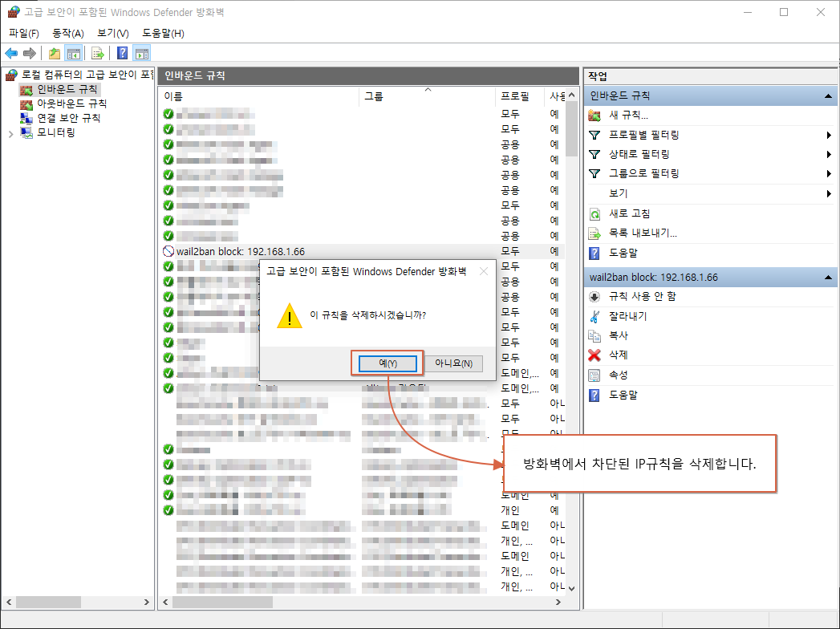840x629 pixels.
Task: Select 연결 보안 규칙 in the tree
Action: [68, 118]
